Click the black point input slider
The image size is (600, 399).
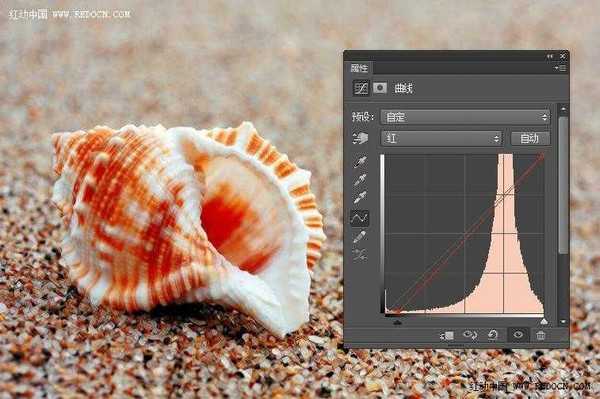point(397,322)
